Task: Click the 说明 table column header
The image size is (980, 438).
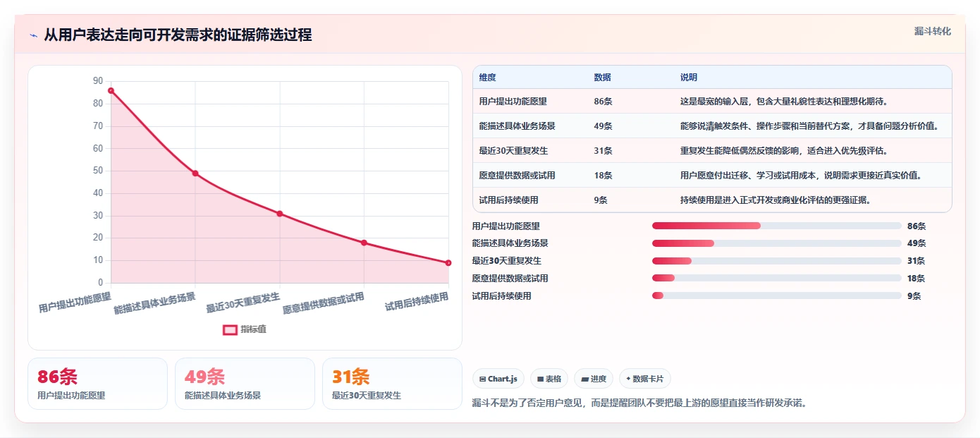Action: point(689,78)
